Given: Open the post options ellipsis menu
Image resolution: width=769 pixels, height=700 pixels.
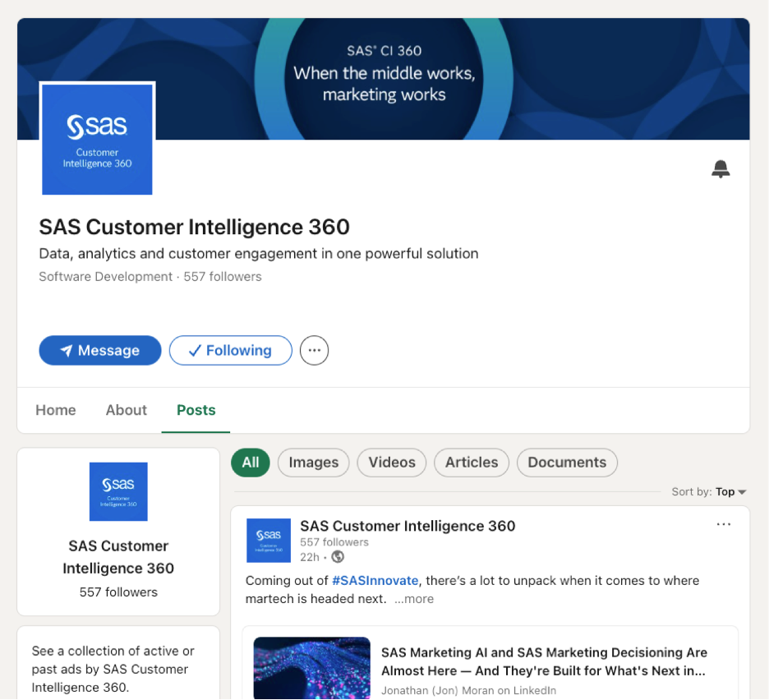Looking at the screenshot, I should point(723,524).
